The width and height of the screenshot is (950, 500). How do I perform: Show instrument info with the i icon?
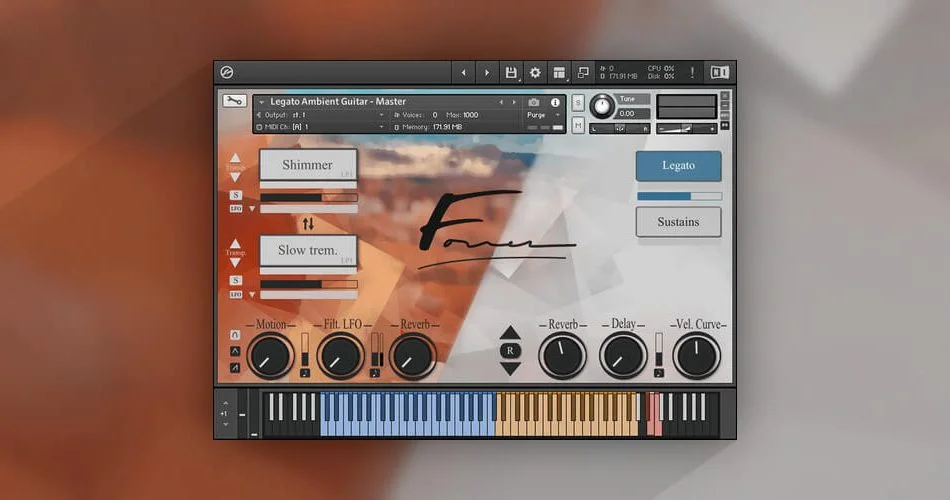555,102
